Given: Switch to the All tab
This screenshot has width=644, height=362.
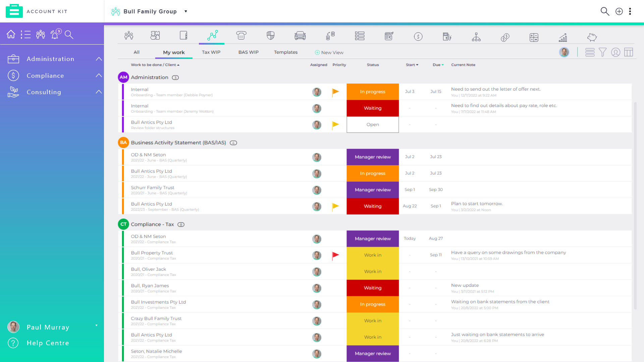Looking at the screenshot, I should [137, 52].
